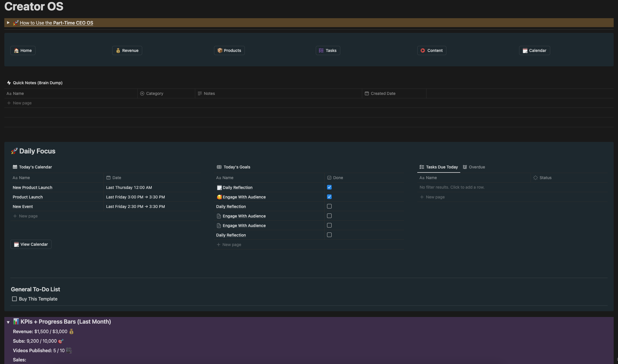Click the lightning icon beside Quick Notes
The width and height of the screenshot is (618, 364).
point(9,83)
